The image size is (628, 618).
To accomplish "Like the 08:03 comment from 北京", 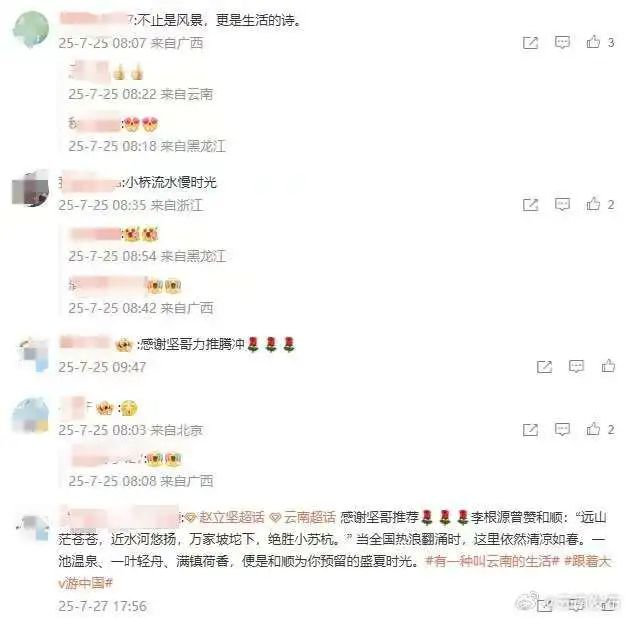I will click(593, 429).
